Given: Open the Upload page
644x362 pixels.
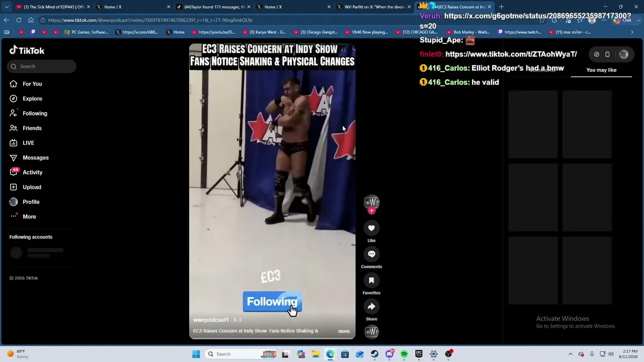Looking at the screenshot, I should [x=25, y=187].
